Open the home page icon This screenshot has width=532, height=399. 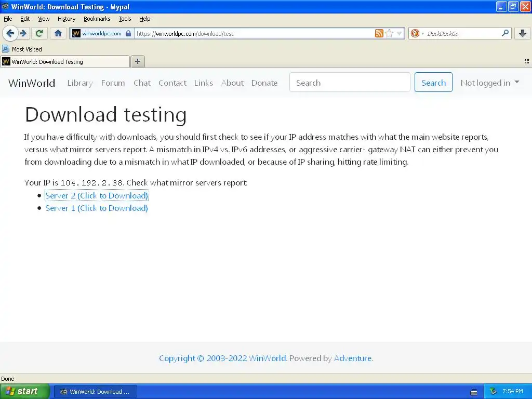(58, 33)
